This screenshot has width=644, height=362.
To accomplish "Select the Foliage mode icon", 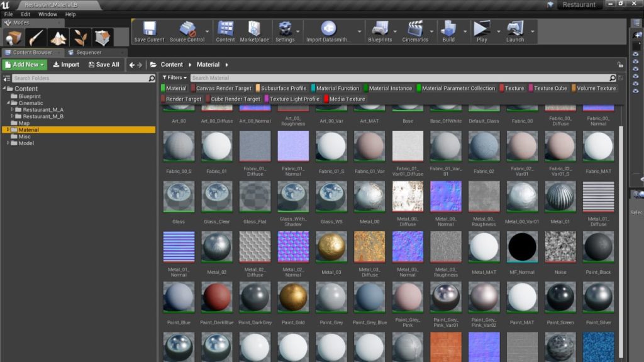I will [x=81, y=38].
